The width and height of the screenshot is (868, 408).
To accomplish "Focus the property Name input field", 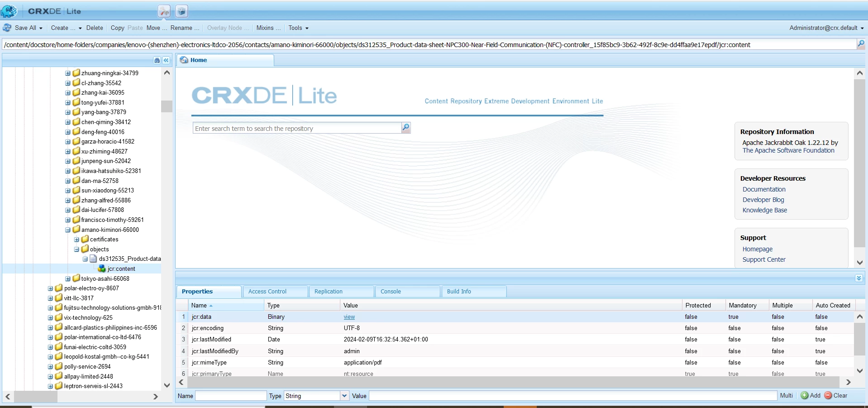I will pos(231,396).
